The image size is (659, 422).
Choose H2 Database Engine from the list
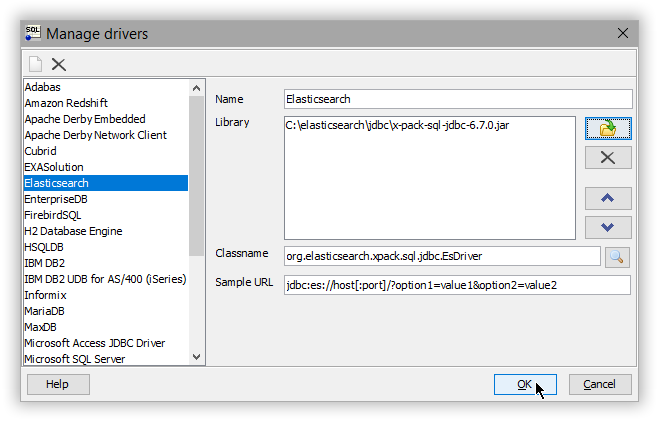pos(73,231)
